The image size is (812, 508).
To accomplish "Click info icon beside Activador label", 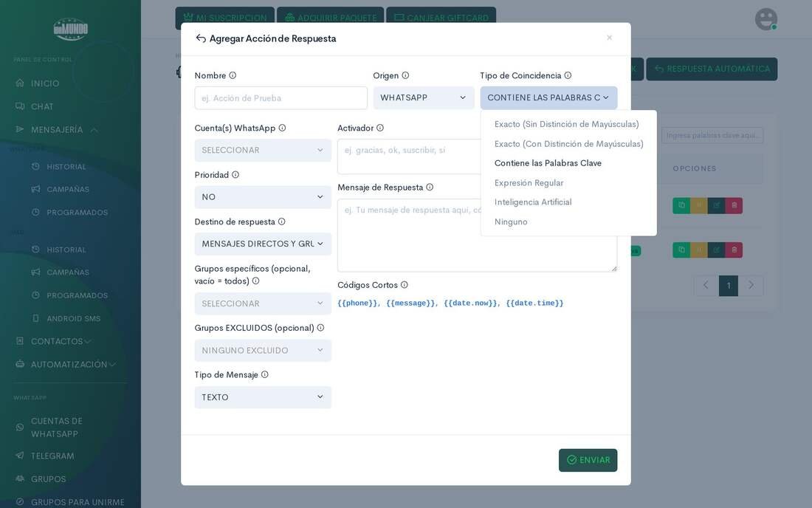I will 380,128.
